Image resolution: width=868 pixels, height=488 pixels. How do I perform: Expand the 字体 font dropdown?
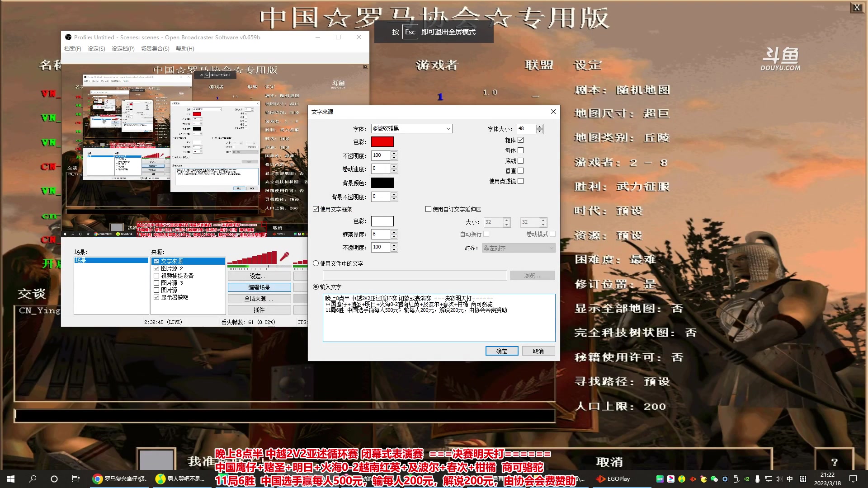[448, 129]
